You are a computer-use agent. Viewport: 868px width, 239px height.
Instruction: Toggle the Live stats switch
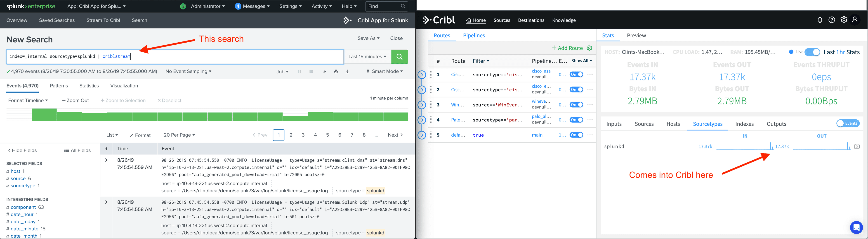pos(812,52)
